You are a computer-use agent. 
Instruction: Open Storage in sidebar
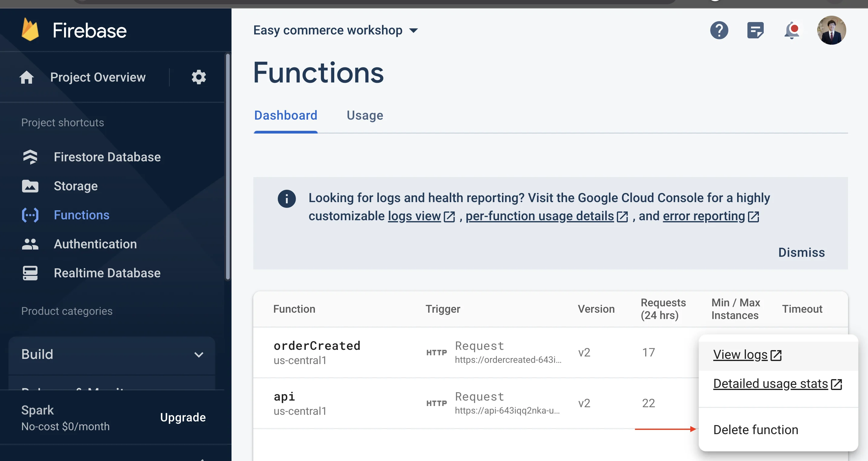[76, 186]
